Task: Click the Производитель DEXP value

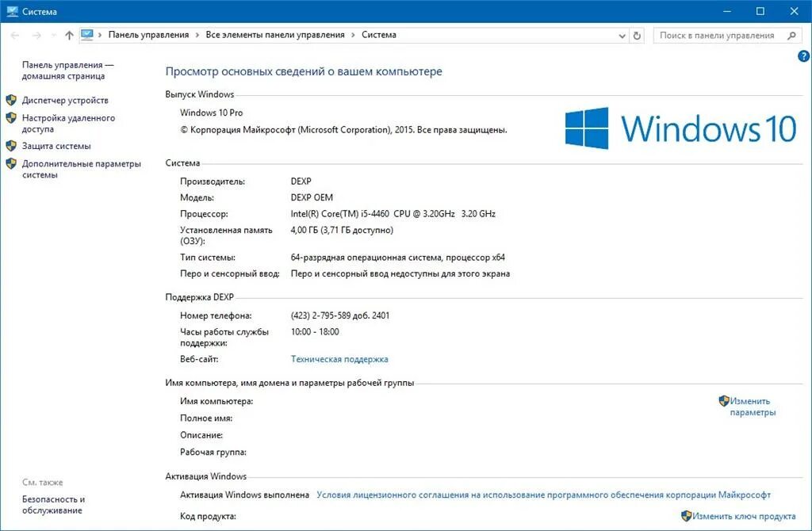Action: point(301,181)
